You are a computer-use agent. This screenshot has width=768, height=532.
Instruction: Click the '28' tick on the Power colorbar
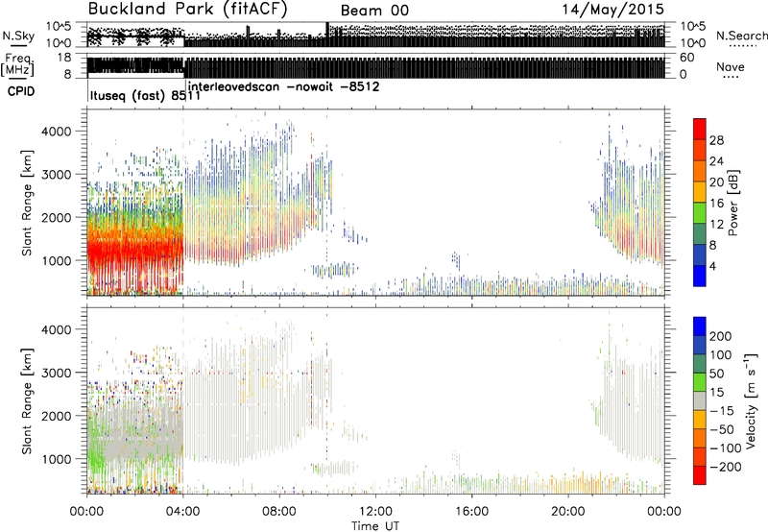pyautogui.click(x=716, y=140)
